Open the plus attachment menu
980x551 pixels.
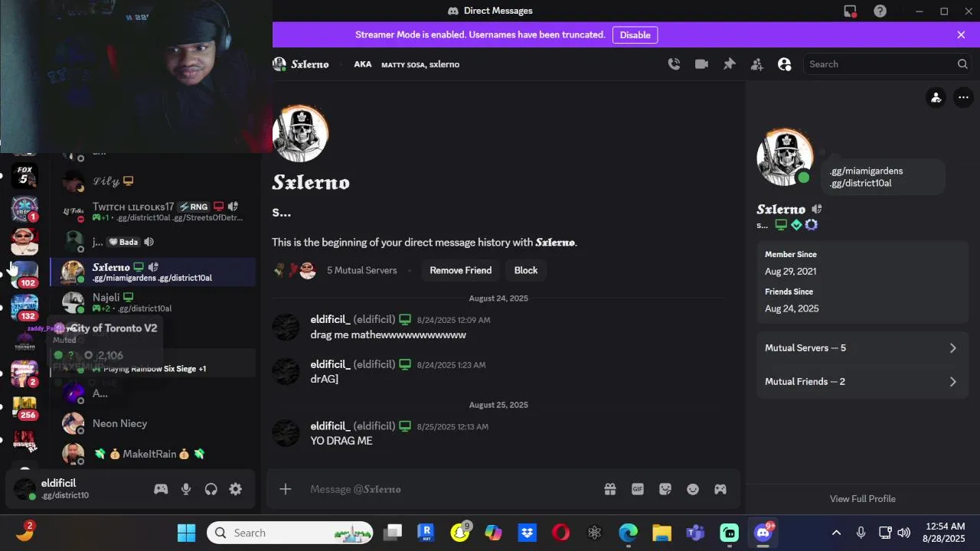point(285,489)
